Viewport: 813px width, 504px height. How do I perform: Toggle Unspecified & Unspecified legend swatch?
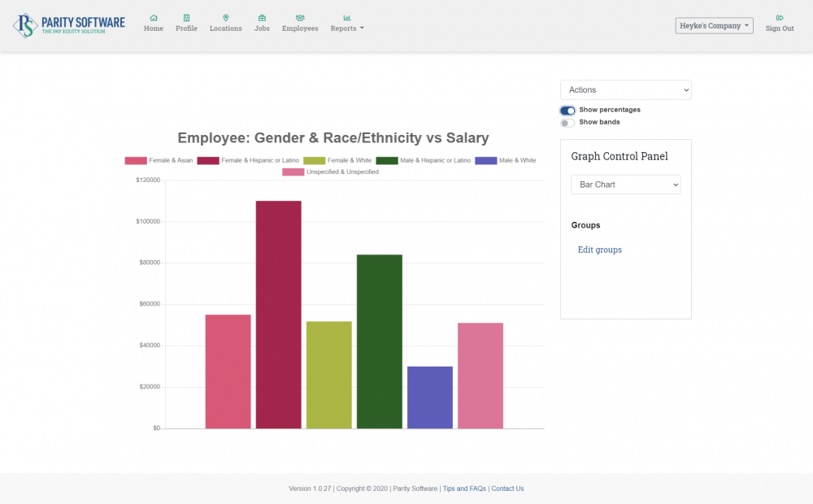(293, 172)
